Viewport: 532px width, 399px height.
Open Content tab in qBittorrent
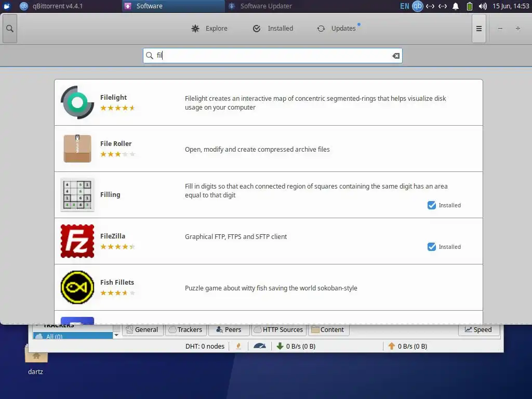point(328,329)
